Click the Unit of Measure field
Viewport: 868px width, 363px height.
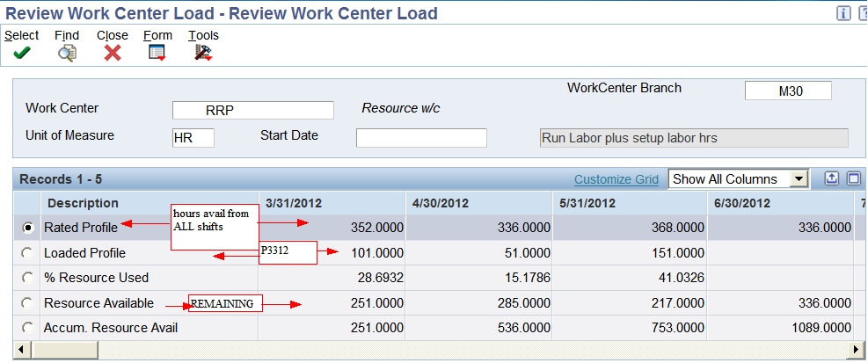tap(193, 138)
